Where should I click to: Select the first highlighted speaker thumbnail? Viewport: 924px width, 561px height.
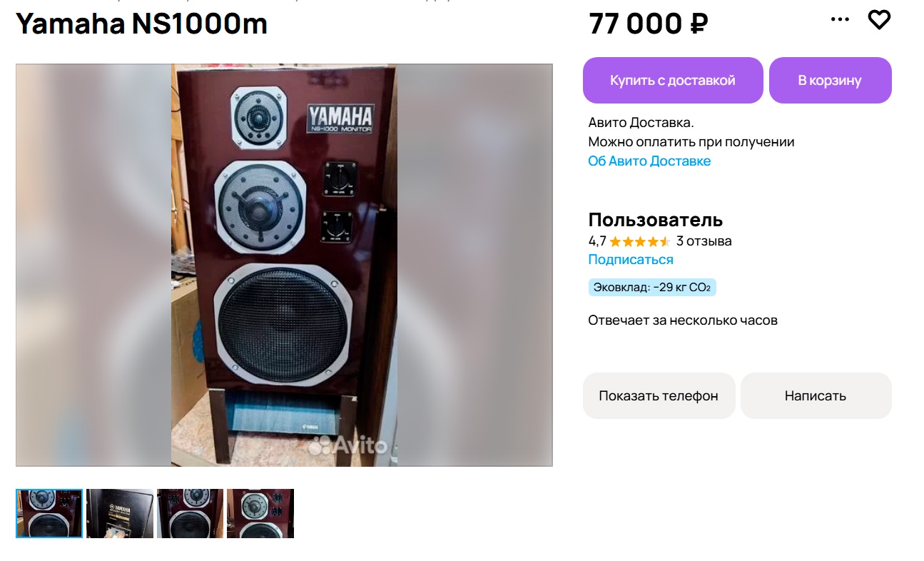pos(49,513)
